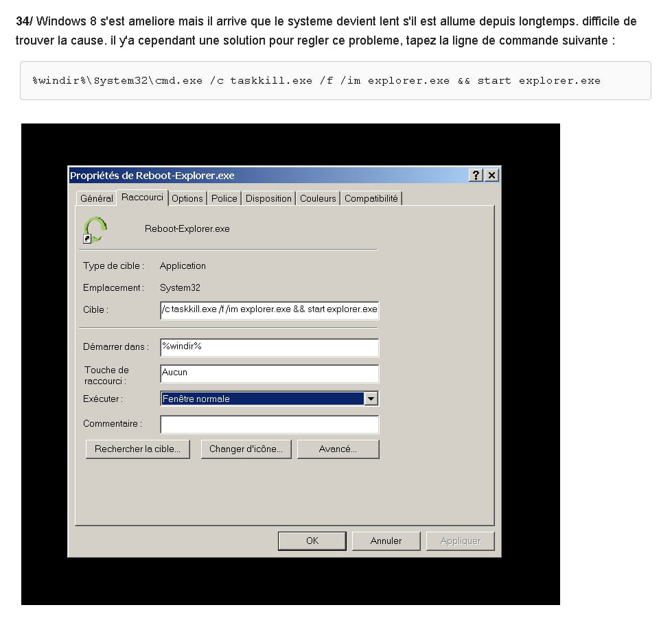Click in the Cible input field
Screen dimensions: 672x627
click(270, 309)
